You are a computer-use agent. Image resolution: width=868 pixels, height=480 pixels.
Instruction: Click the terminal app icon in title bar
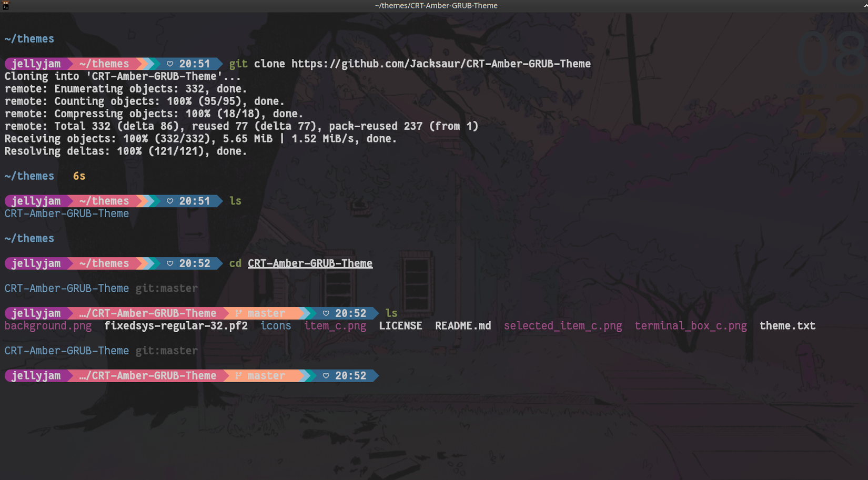pos(6,5)
